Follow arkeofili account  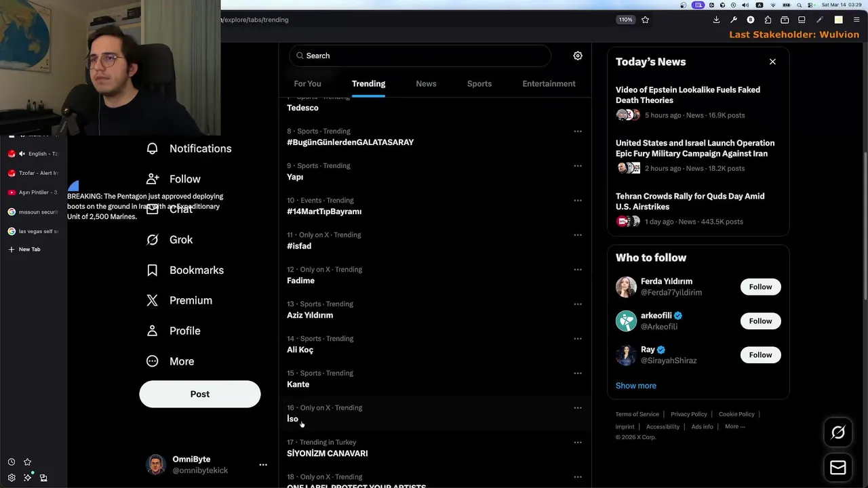pos(760,321)
